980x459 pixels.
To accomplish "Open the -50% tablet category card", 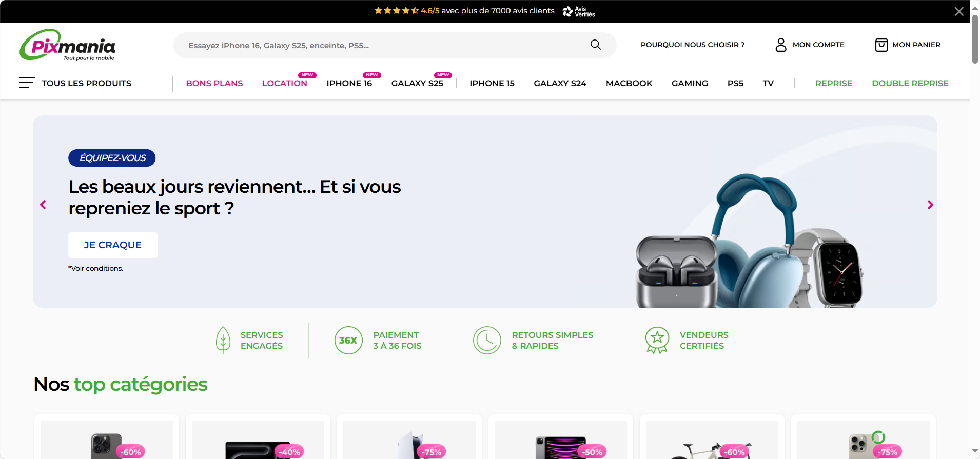I will 561,437.
